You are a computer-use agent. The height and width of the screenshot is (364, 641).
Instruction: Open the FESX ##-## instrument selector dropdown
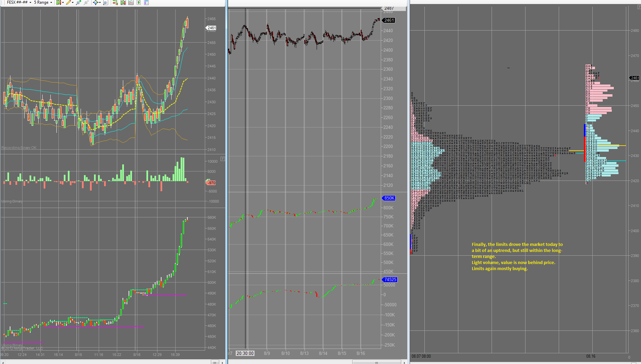[x=19, y=2]
